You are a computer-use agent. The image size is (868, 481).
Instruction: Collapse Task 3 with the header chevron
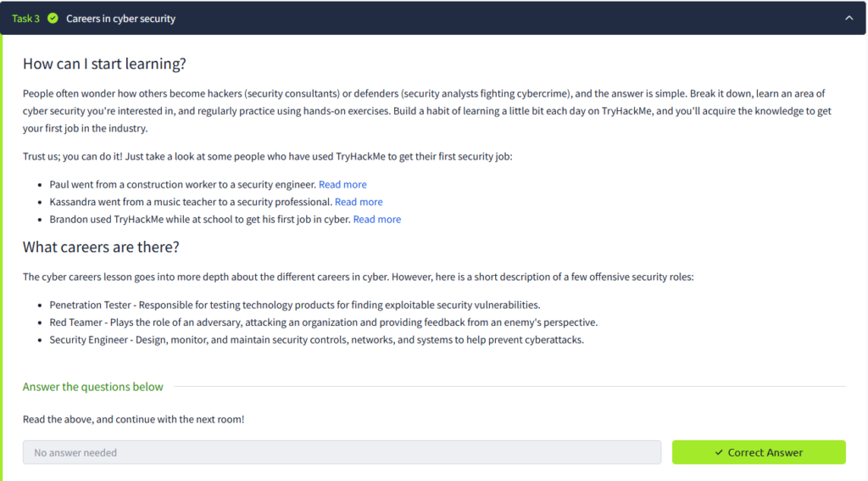coord(849,19)
